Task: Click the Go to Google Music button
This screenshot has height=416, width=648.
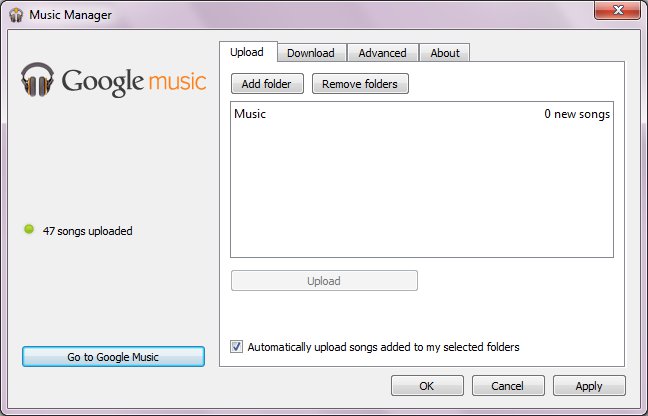Action: 113,357
